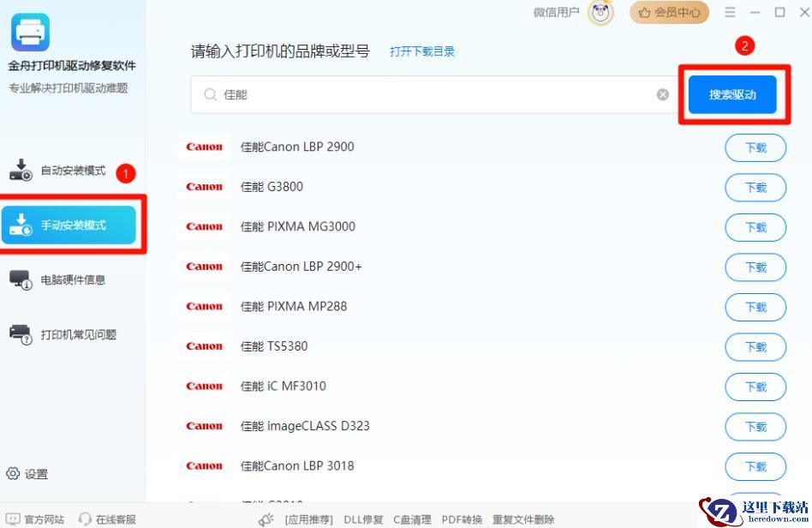Download the PIXMA MG3000 driver
The image size is (812, 528).
(755, 227)
